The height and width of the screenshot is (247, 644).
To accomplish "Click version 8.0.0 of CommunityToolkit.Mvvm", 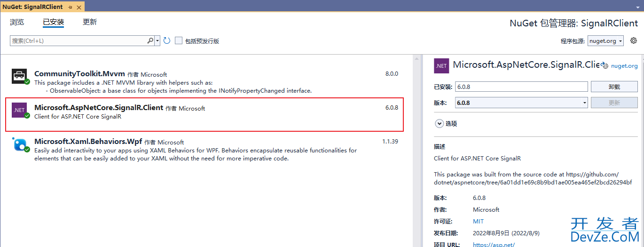I will (392, 74).
